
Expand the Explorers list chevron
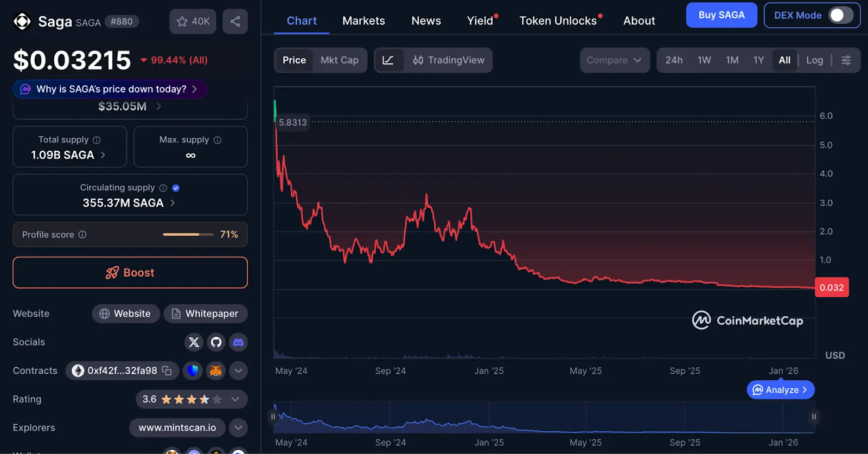click(x=238, y=427)
